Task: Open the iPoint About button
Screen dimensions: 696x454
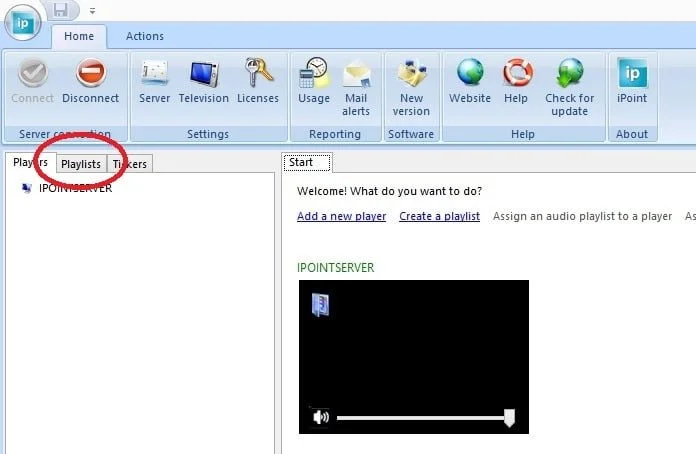Action: click(x=632, y=81)
